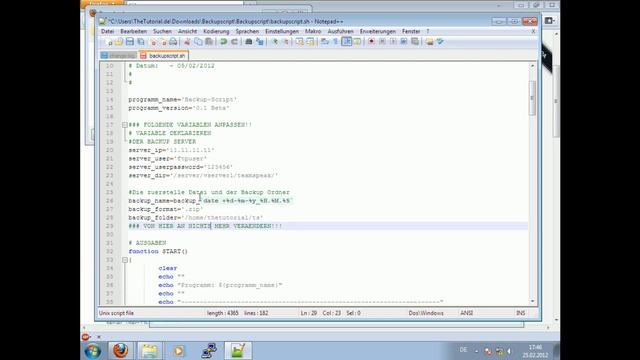The width and height of the screenshot is (640, 360).
Task: Click the editor scrollbar up arrow
Action: point(532,66)
